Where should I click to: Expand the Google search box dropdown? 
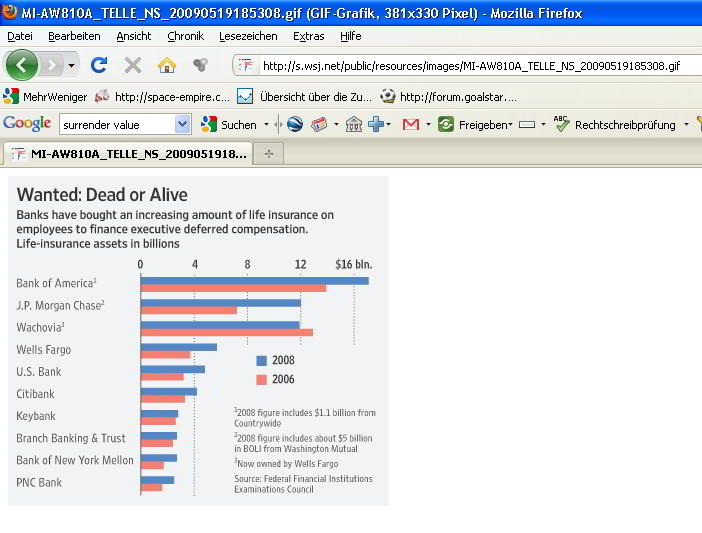pos(182,124)
